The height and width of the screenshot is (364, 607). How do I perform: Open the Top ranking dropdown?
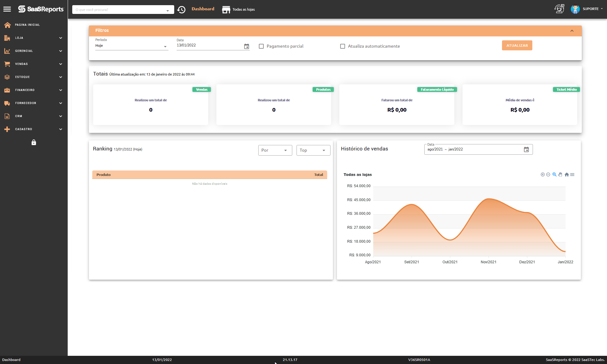[x=313, y=150]
